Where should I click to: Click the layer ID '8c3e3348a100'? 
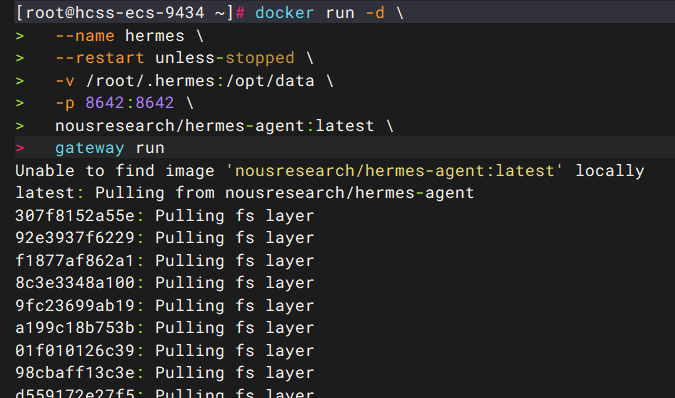click(x=75, y=283)
